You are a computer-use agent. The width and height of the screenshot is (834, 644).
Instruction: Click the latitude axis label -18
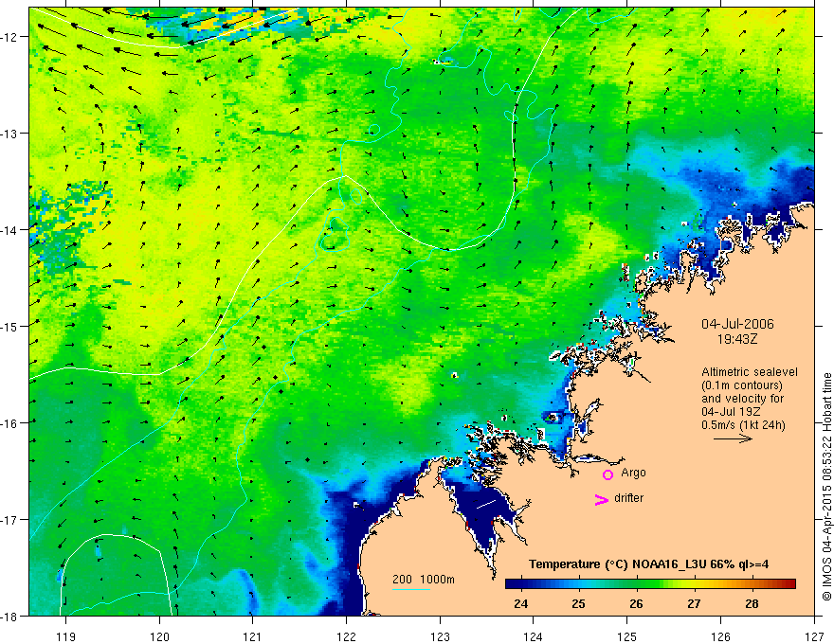[10, 616]
